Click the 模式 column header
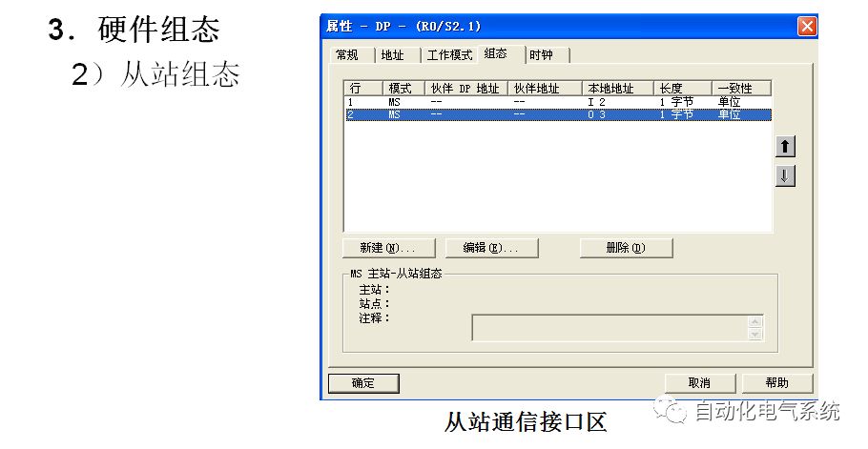 403,89
